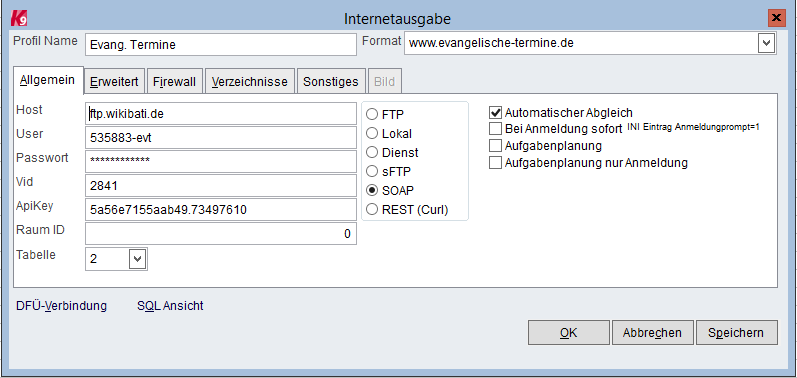
Task: Pick the Lokal radio button
Action: point(372,133)
